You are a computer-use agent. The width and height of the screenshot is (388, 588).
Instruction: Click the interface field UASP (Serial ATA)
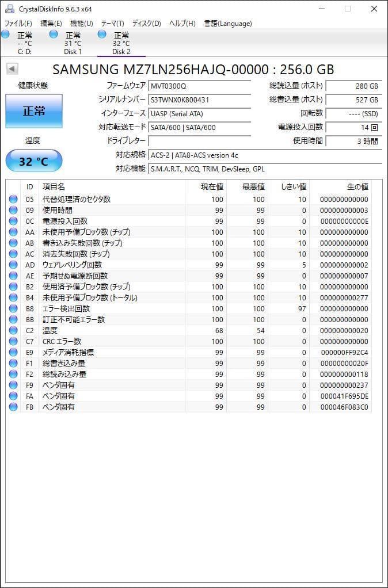coord(200,113)
